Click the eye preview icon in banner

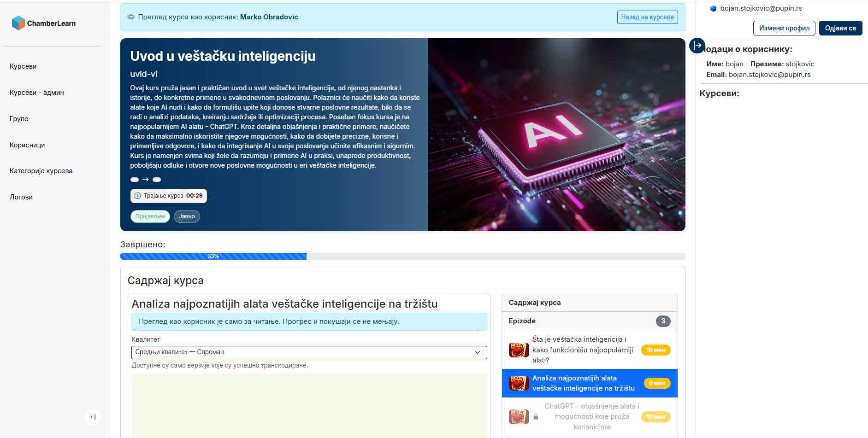[x=131, y=17]
